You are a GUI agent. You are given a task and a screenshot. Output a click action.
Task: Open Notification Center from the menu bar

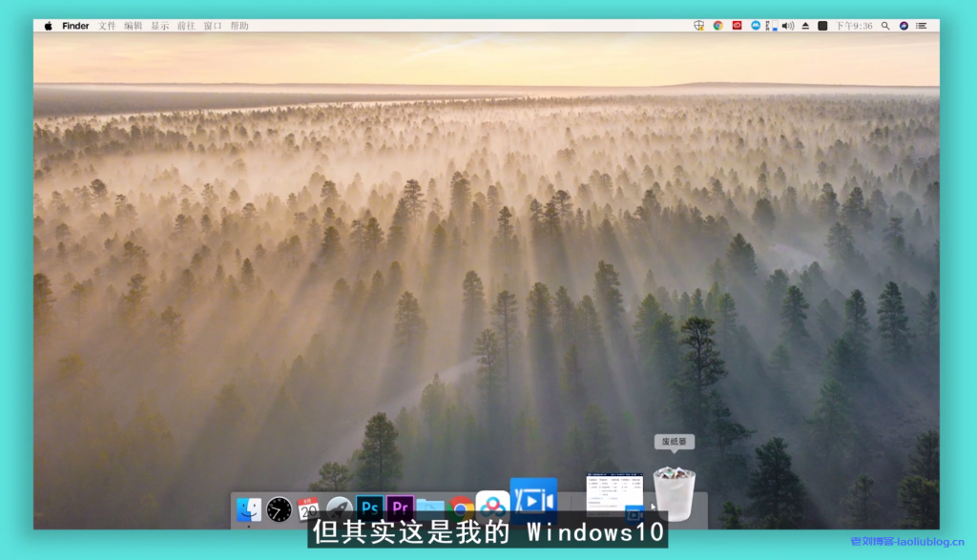pos(923,25)
